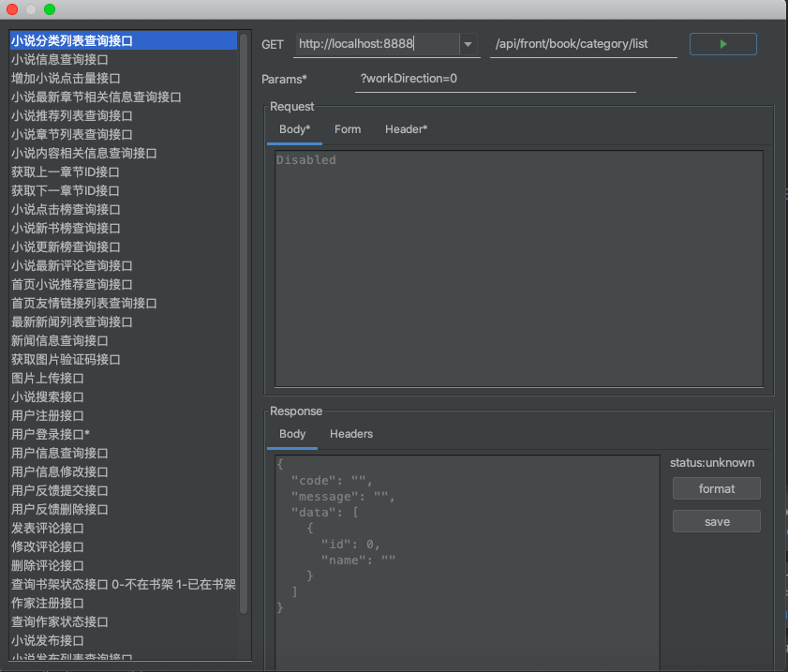
Task: Select 删除评论接口
Action: (124, 566)
